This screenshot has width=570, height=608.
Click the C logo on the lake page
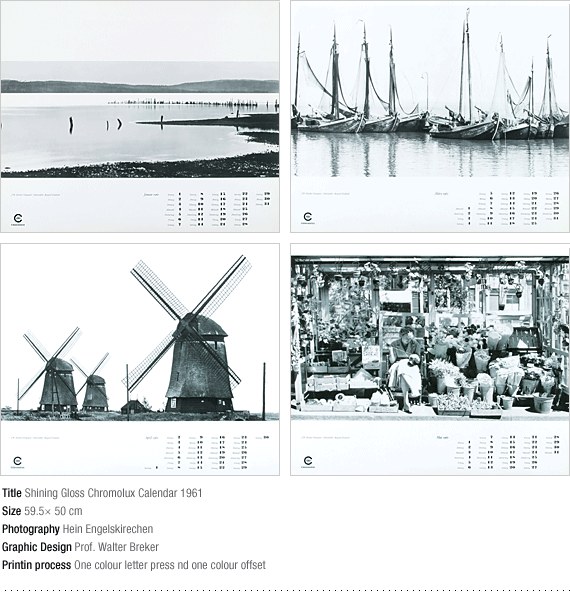click(17, 219)
